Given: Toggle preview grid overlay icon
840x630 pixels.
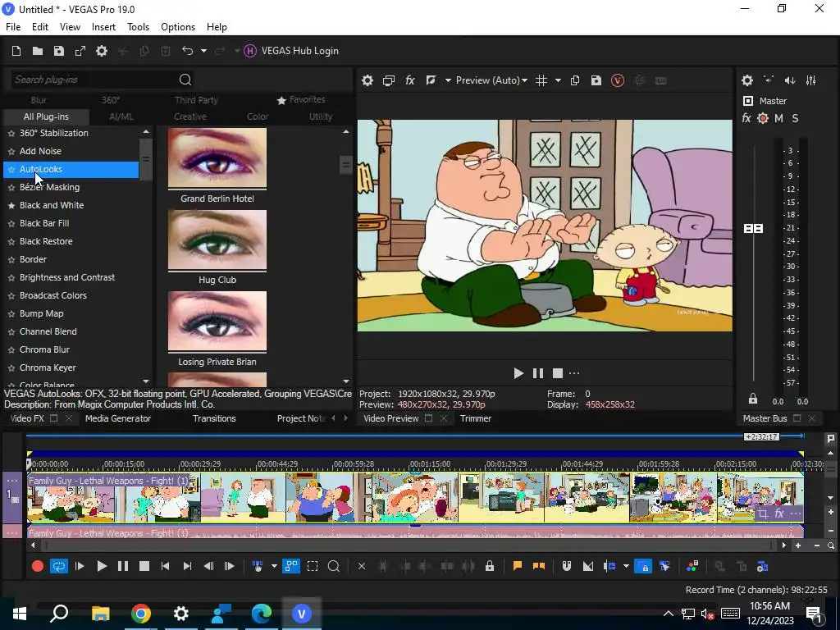Looking at the screenshot, I should [541, 80].
